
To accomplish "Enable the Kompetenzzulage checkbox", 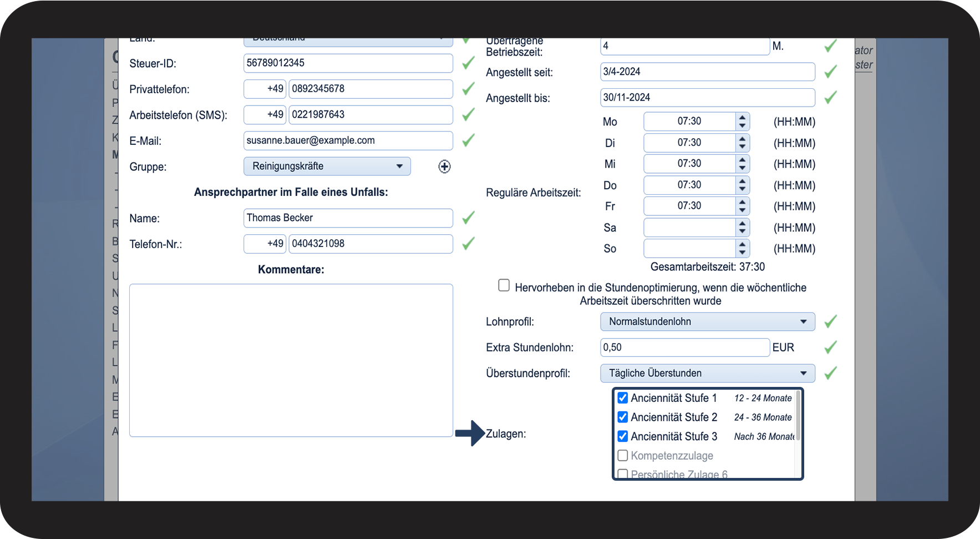I will [623, 456].
